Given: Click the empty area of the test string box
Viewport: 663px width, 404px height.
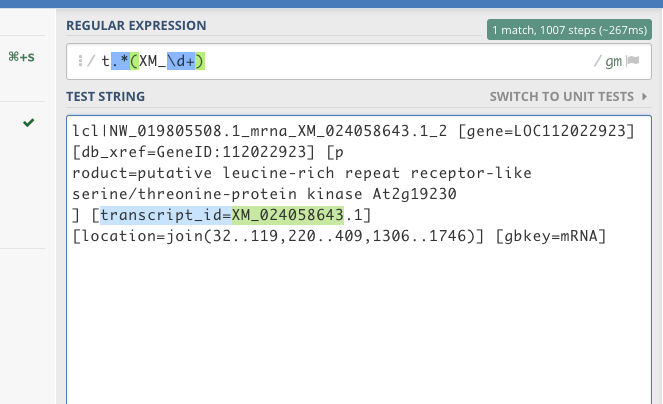Looking at the screenshot, I should (x=359, y=322).
